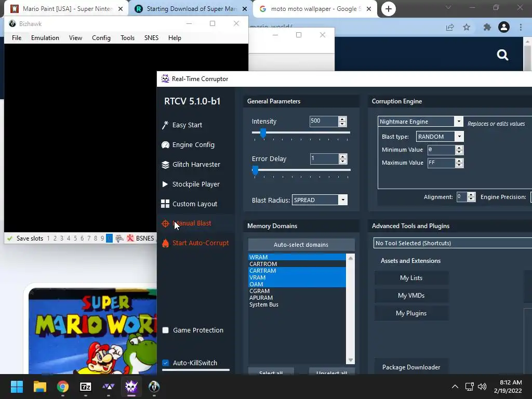This screenshot has height=399, width=532.
Task: Bookmark page with star icon
Action: [x=467, y=27]
